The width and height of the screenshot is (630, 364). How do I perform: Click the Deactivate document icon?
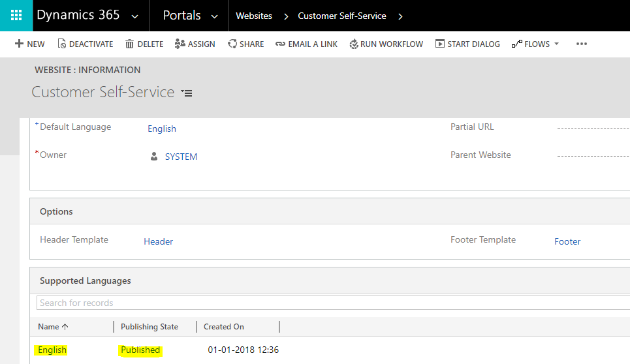click(x=61, y=43)
